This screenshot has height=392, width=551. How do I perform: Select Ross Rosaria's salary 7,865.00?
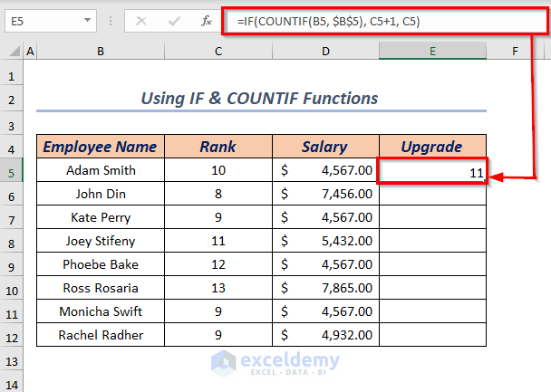tap(325, 288)
